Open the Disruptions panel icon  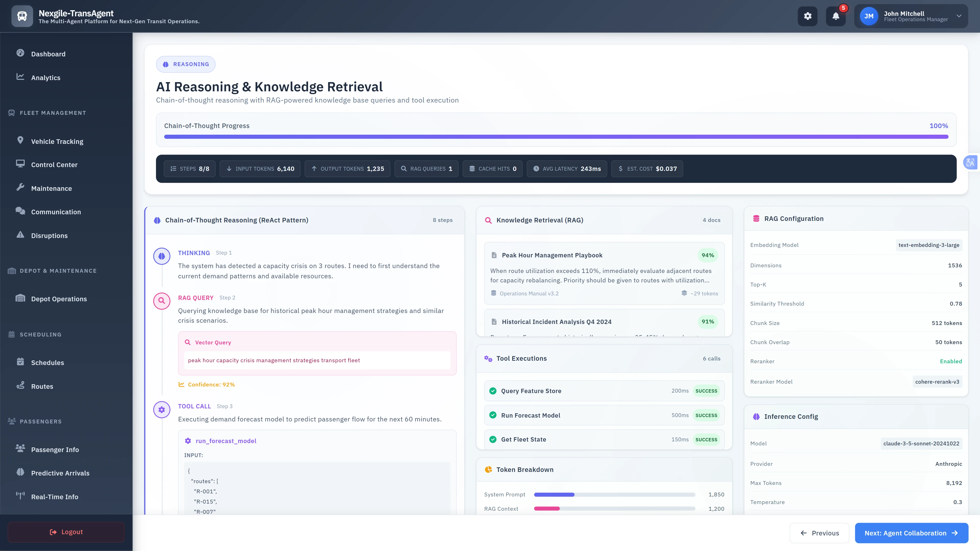[21, 235]
